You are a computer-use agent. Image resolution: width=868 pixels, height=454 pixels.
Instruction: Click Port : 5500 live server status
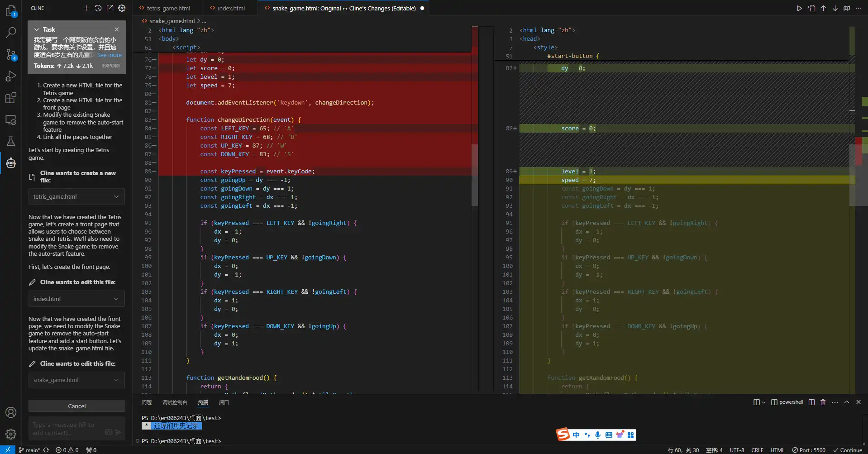808,450
